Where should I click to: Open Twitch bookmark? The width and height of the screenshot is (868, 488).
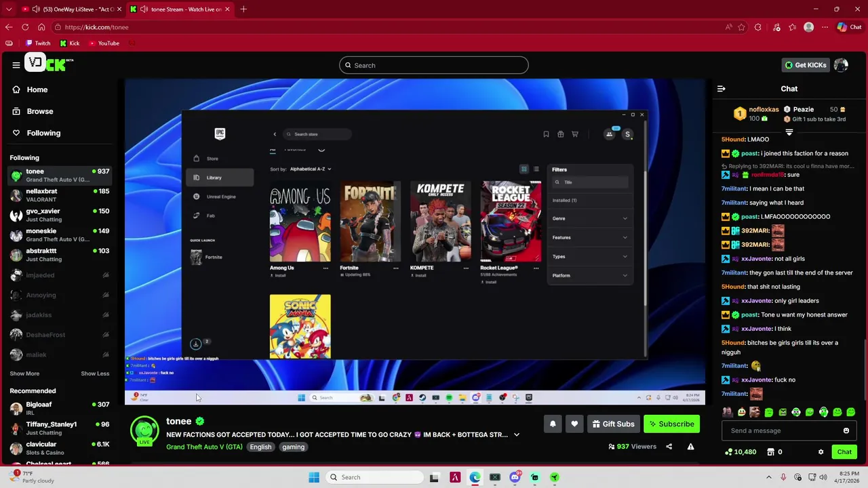pyautogui.click(x=38, y=43)
